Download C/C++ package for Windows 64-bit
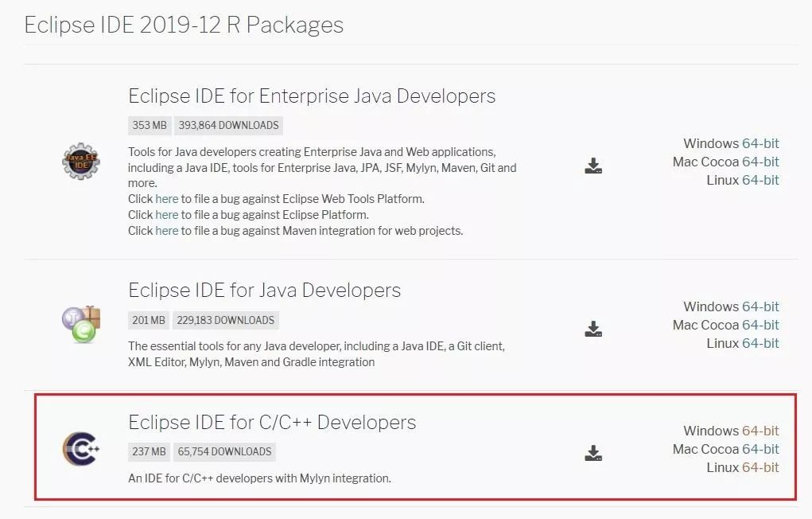This screenshot has height=519, width=812. coord(760,431)
